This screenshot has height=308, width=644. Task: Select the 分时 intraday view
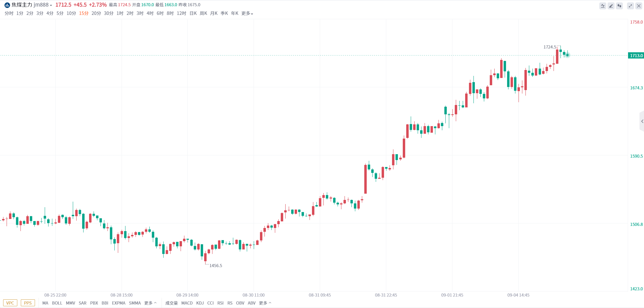tap(9, 14)
